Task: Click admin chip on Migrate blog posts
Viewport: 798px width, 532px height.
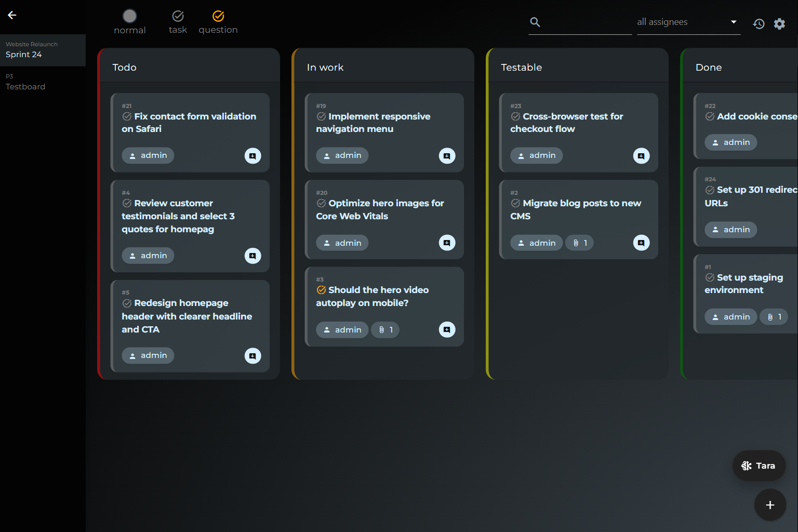Action: coord(537,243)
